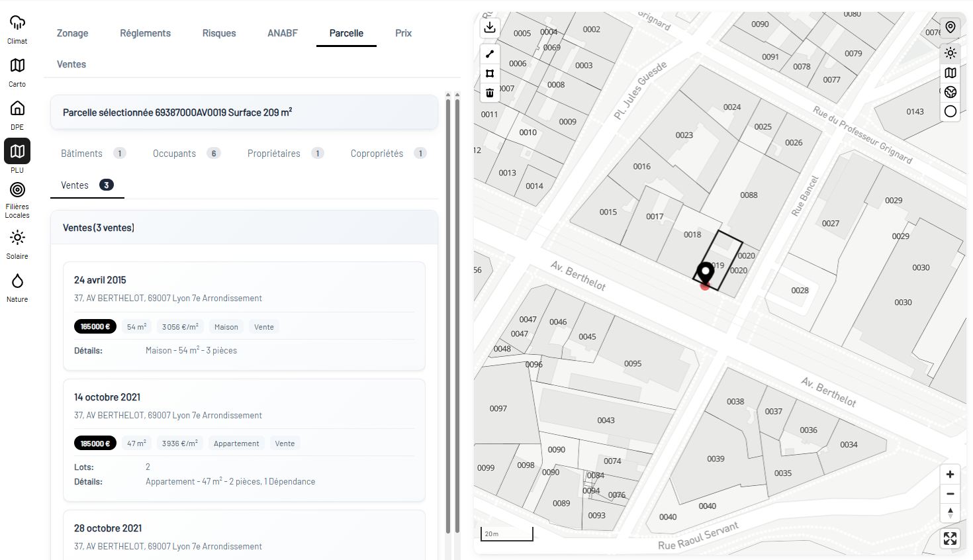The image size is (973, 560).
Task: Open the Solaire sidebar section
Action: (17, 244)
